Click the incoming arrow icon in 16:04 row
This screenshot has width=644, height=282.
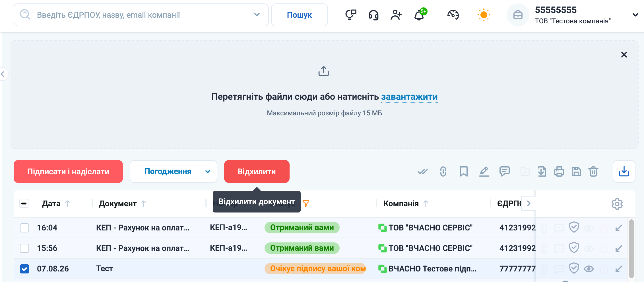tap(619, 228)
